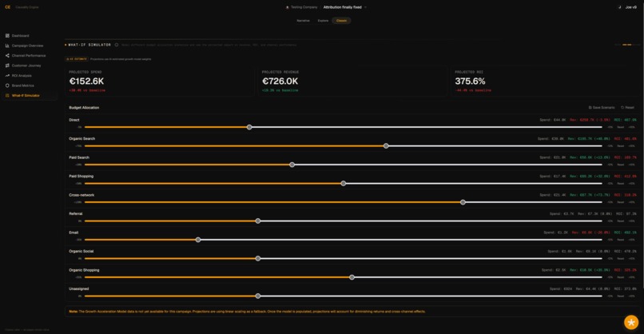
Task: Click the info icon beside What-If Simulator title
Action: 117,45
